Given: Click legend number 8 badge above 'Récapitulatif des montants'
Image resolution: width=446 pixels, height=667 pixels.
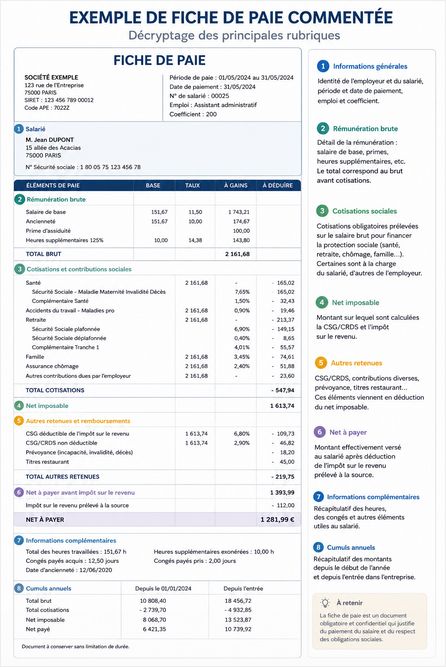Looking at the screenshot, I should (x=319, y=547).
